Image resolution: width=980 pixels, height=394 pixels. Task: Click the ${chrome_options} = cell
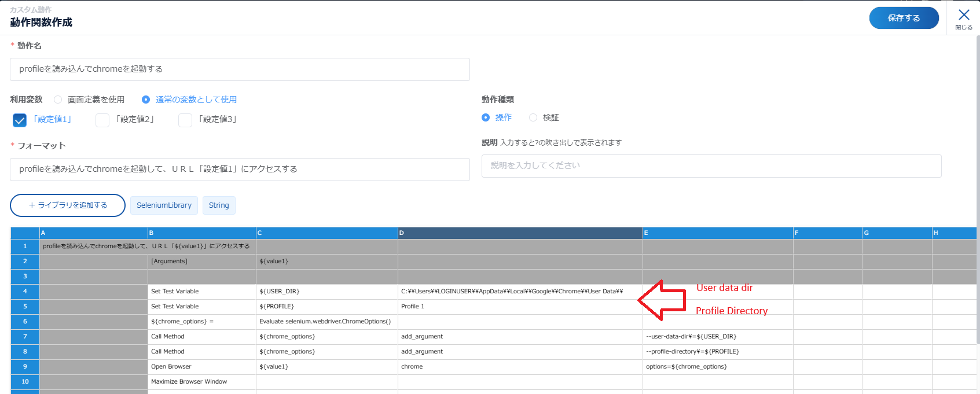201,322
